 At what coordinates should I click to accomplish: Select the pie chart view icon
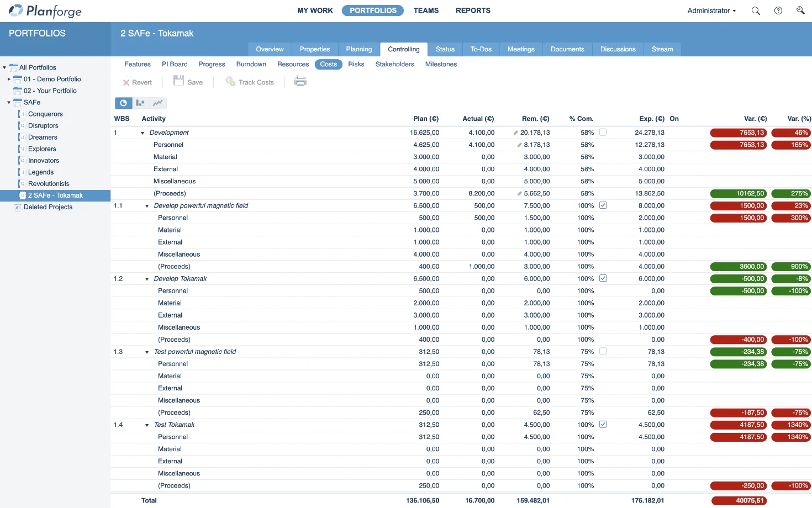click(x=123, y=103)
